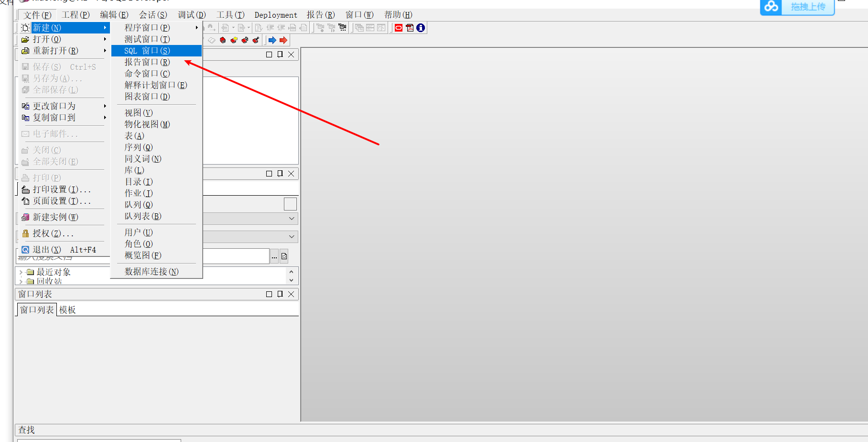The width and height of the screenshot is (868, 442).
Task: Click the binoculars find-next toolbar icon
Action: 211,28
